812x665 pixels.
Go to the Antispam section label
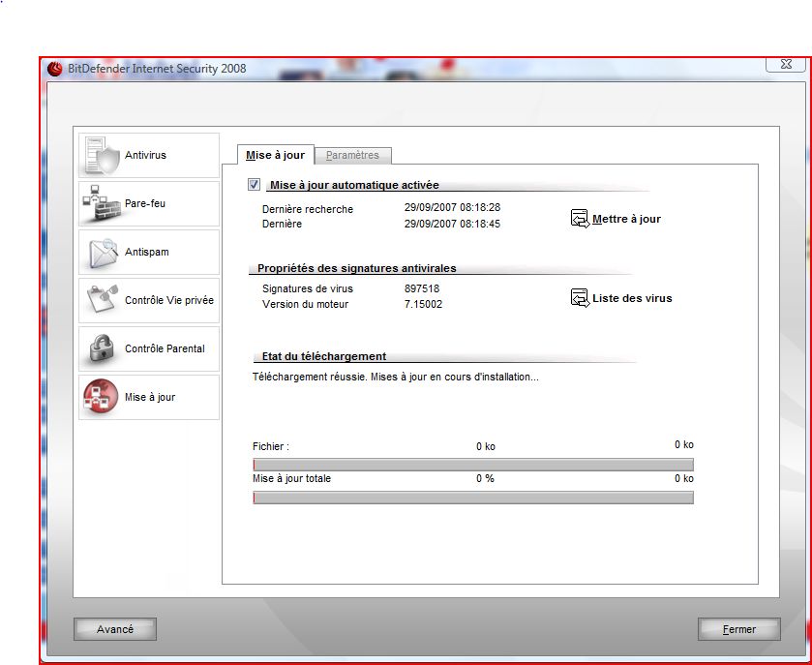(x=146, y=253)
